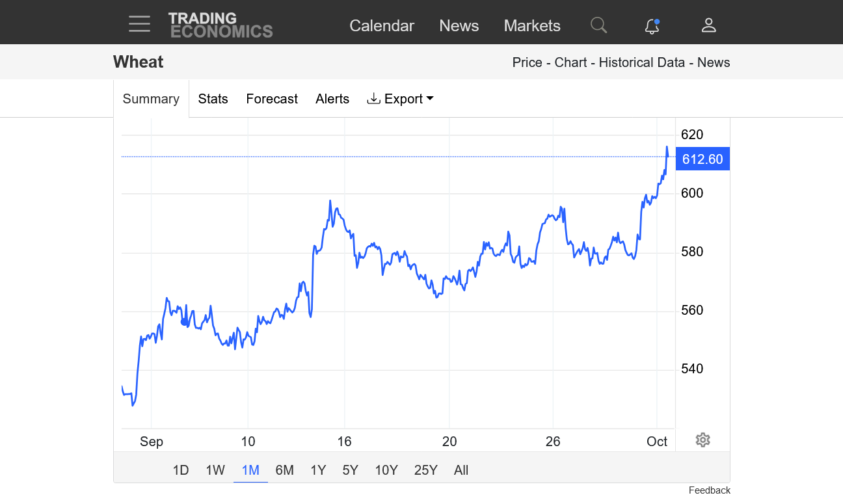Go to the Calendar page
843x504 pixels.
[x=382, y=26]
